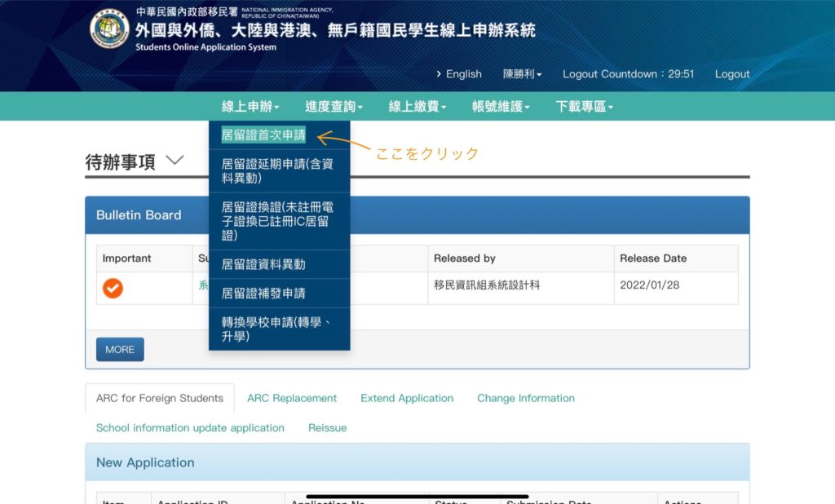
Task: Open the 進度查詢 dropdown menu
Action: (x=333, y=106)
